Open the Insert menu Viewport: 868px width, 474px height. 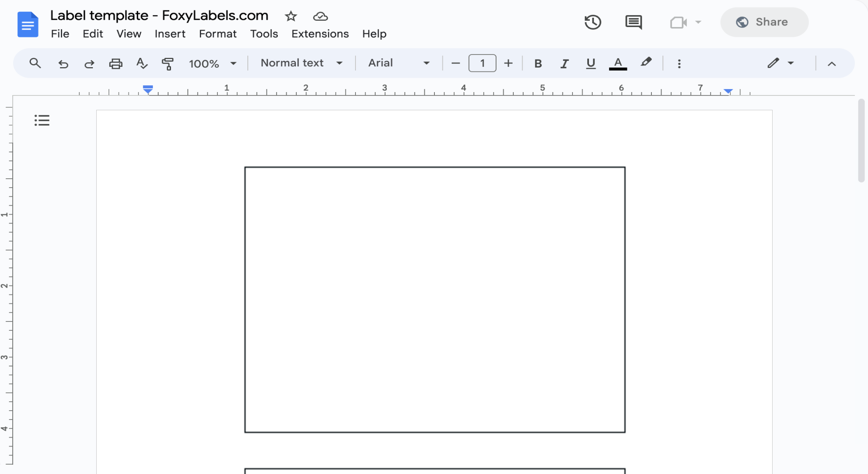pyautogui.click(x=170, y=34)
